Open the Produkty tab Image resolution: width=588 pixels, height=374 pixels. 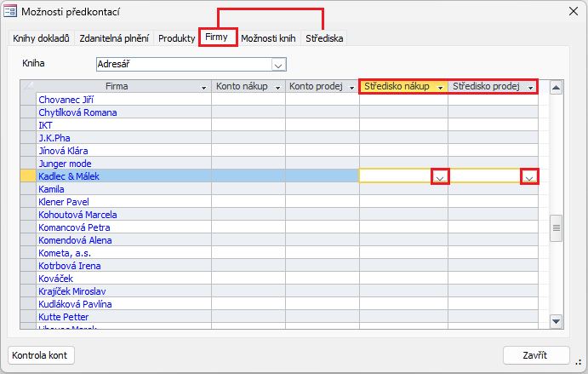coord(176,38)
